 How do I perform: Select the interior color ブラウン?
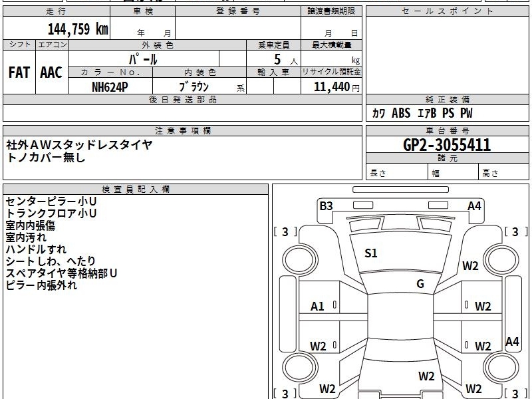click(x=194, y=87)
